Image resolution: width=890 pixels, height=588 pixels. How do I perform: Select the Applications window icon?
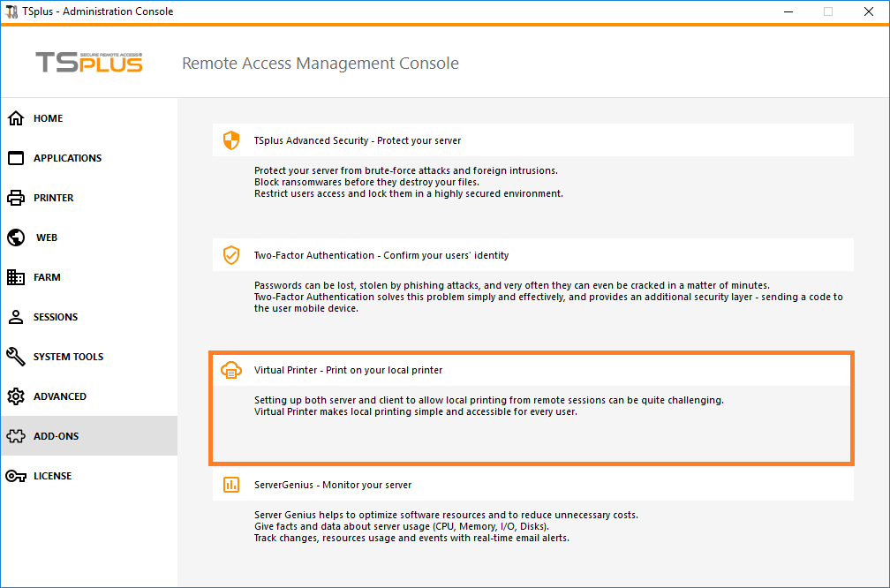click(x=16, y=158)
